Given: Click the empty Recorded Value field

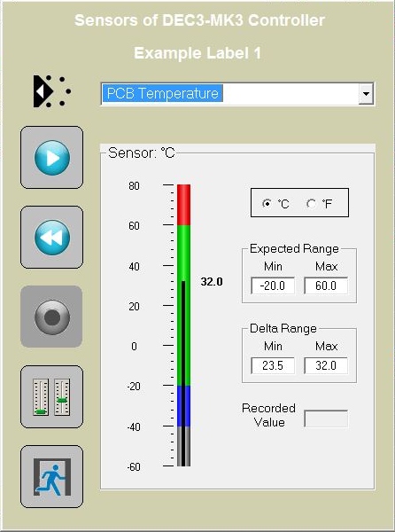Looking at the screenshot, I should tap(326, 419).
